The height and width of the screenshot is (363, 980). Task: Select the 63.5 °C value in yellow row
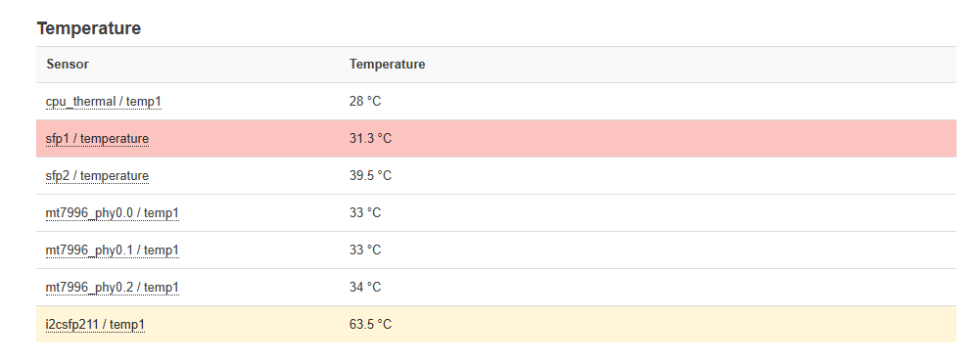pyautogui.click(x=371, y=324)
